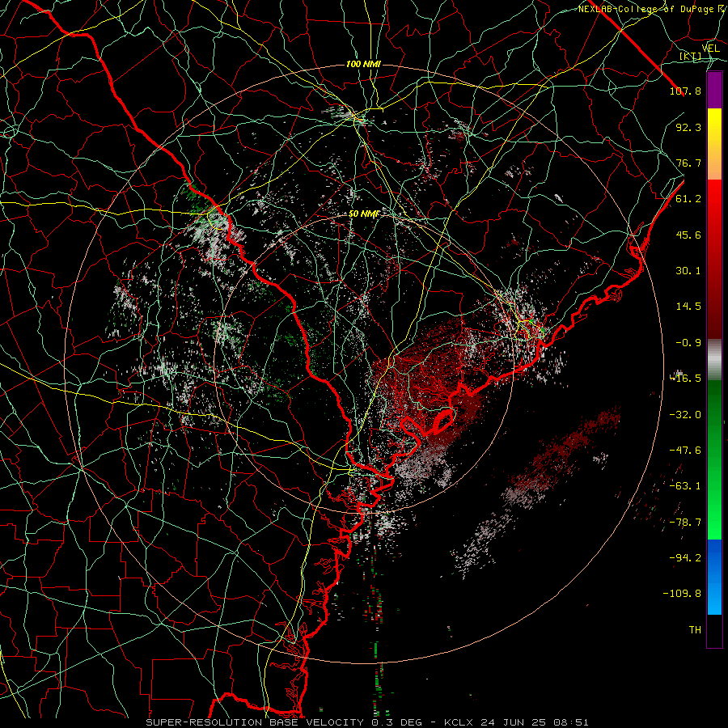Click the purple segment of the color bar
This screenshot has width=728, height=728.
point(714,90)
